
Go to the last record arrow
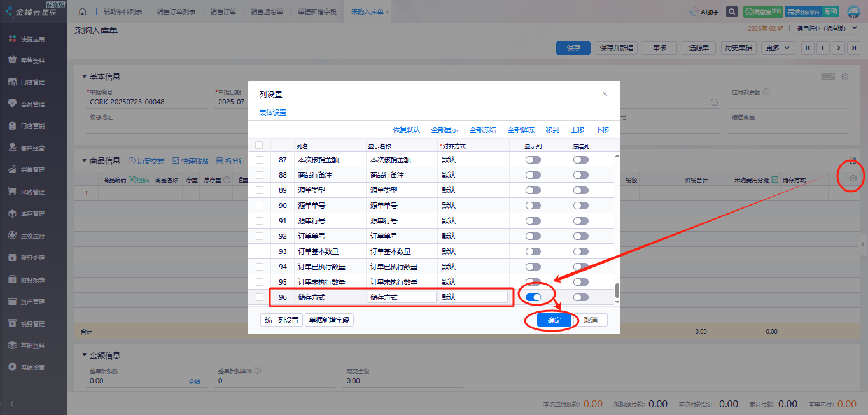point(854,48)
